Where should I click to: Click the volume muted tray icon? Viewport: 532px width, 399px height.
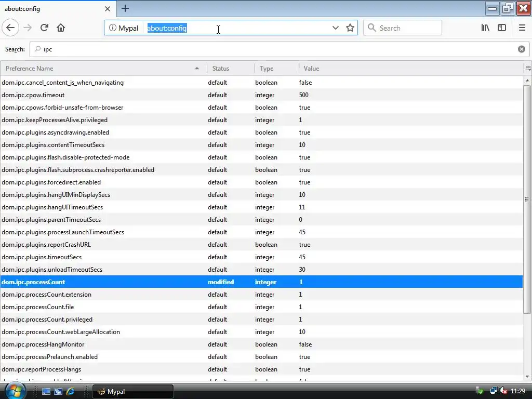503,391
